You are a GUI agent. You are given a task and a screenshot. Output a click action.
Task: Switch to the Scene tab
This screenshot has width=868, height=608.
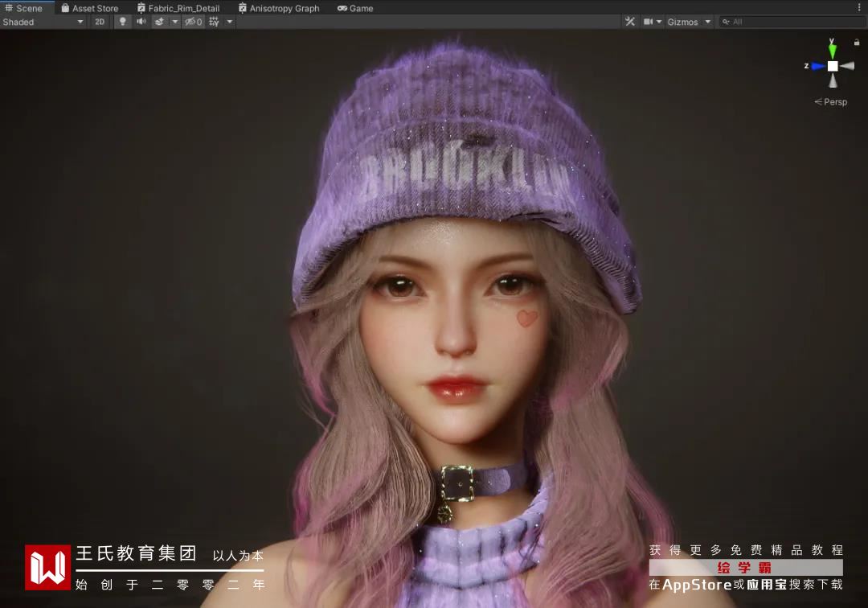(x=27, y=8)
